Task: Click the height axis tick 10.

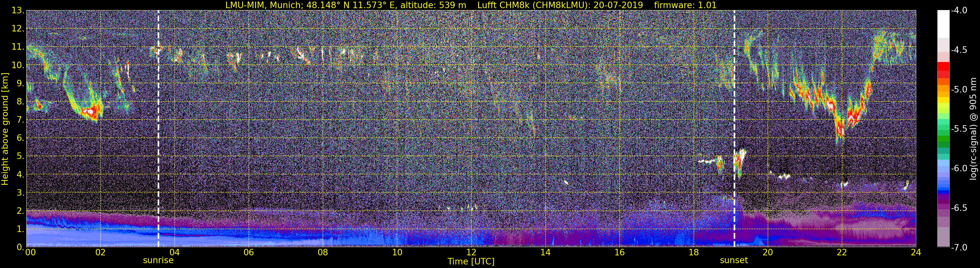Action: click(x=18, y=65)
